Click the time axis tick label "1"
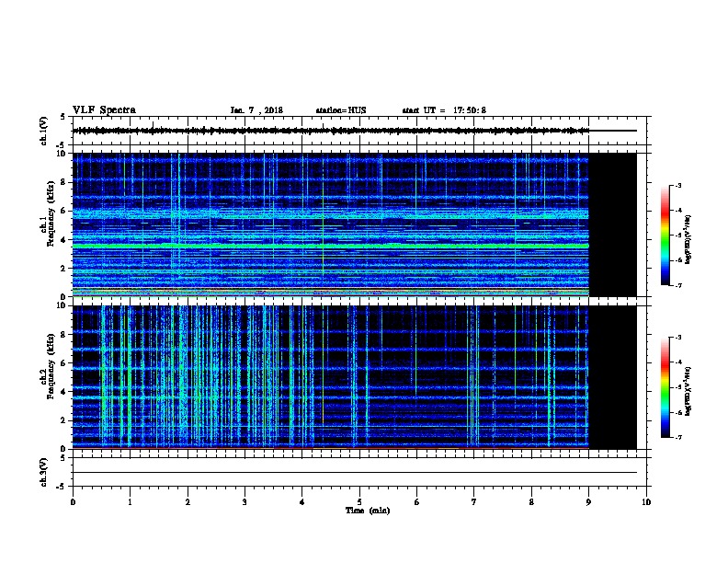728x563 pixels. (130, 502)
